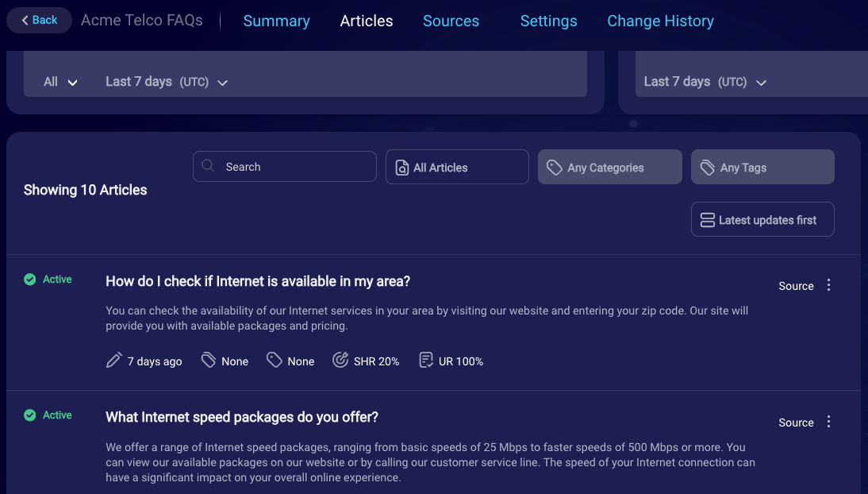
Task: Click the pencil edit icon on the first article
Action: click(x=113, y=361)
